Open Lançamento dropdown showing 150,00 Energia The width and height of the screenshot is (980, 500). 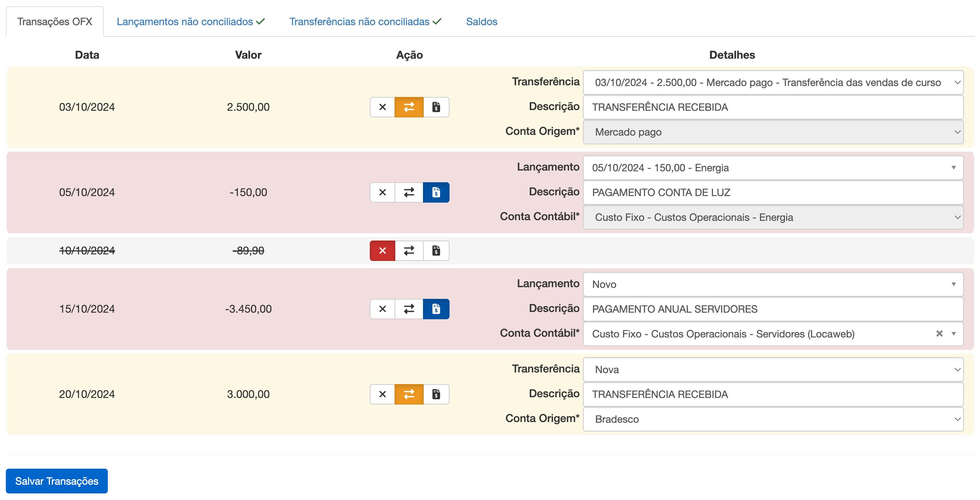(x=773, y=167)
